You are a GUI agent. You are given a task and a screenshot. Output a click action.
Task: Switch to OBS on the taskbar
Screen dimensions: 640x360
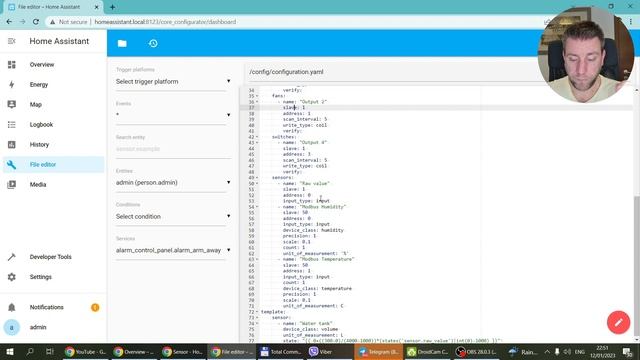point(476,351)
